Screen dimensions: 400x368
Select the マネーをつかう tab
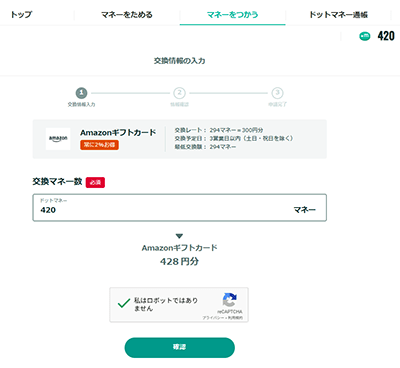(232, 14)
